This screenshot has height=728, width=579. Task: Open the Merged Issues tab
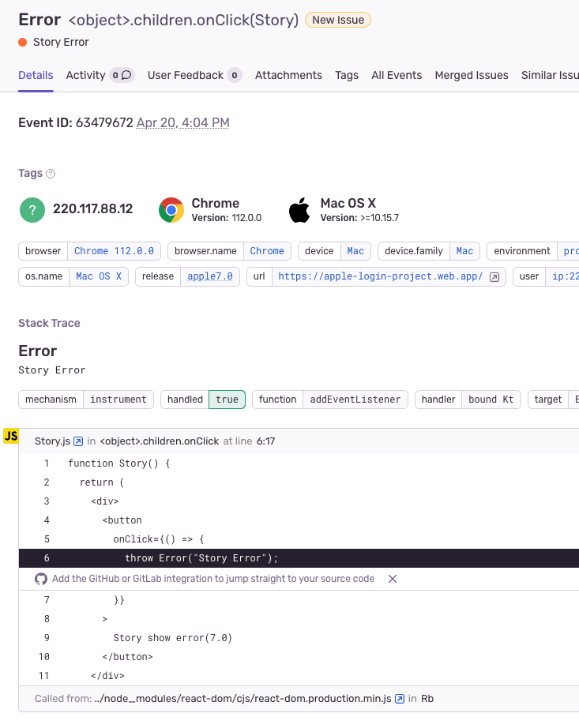click(x=472, y=75)
